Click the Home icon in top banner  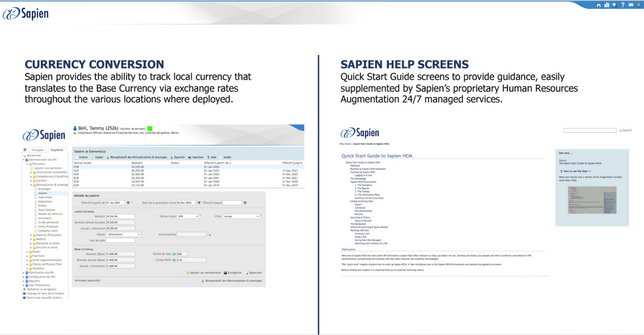point(599,5)
